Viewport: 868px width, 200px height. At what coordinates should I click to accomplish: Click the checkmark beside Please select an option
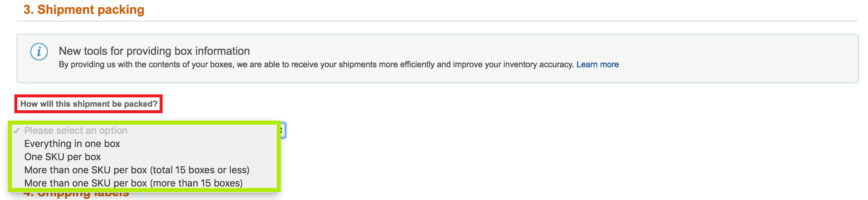click(x=17, y=131)
